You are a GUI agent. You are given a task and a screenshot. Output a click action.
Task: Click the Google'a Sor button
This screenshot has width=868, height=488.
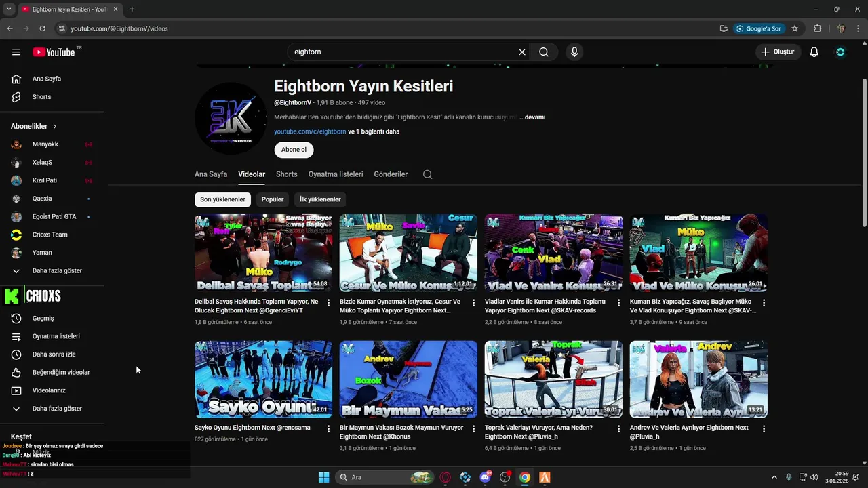click(x=759, y=28)
